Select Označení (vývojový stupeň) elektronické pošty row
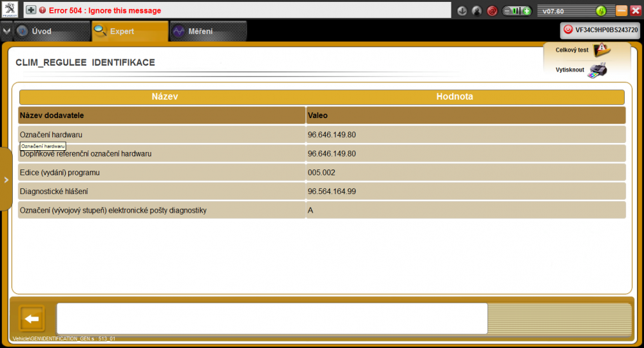 click(x=322, y=210)
